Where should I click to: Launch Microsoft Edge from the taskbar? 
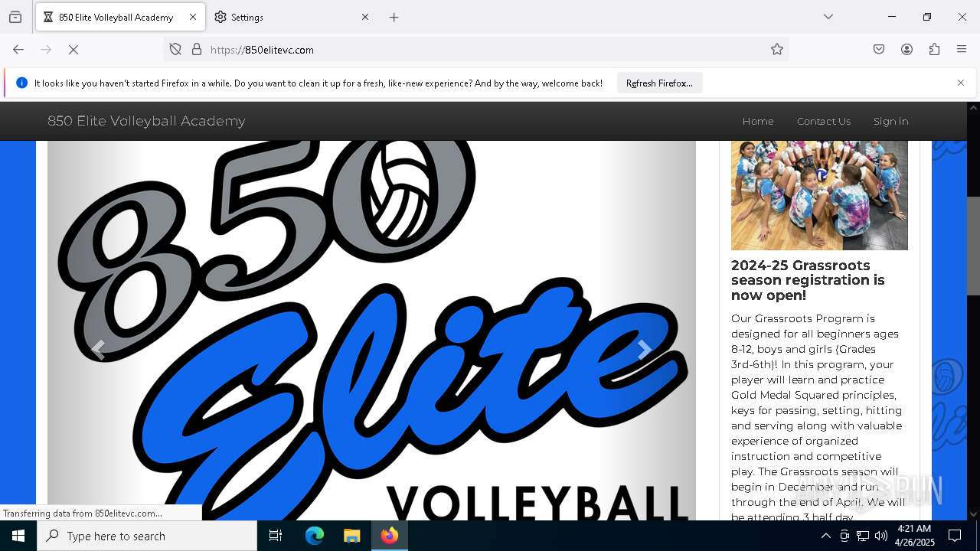(x=315, y=536)
